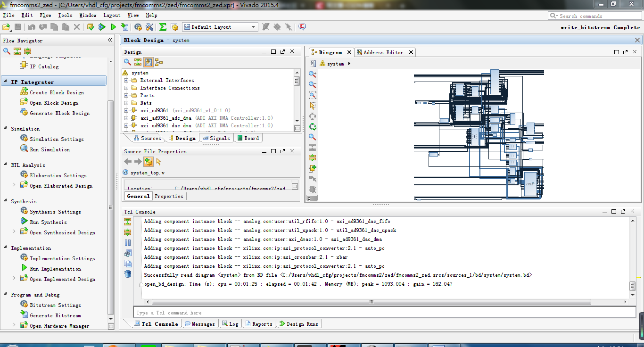Zoom out on the block diagram
The width and height of the screenshot is (644, 347).
click(x=312, y=84)
